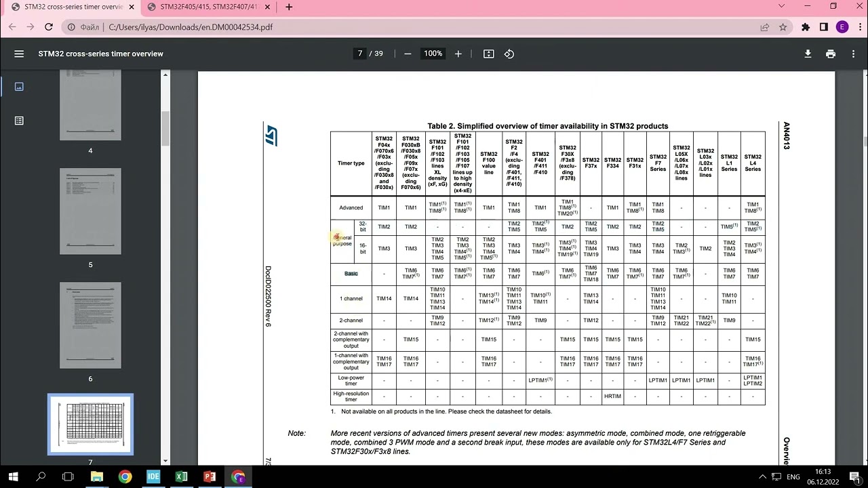Click the 'Table 2. Simplified overview' title text

(x=547, y=126)
